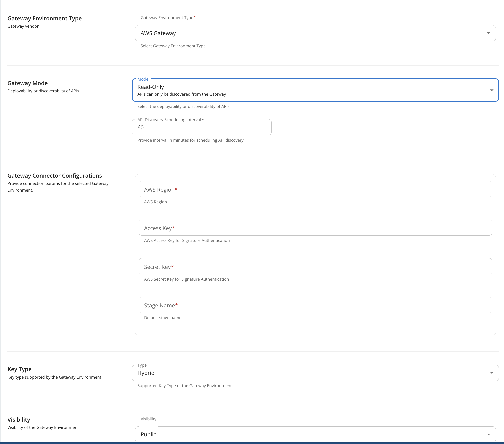This screenshot has width=504, height=444.
Task: Click the Access Key input field
Action: (x=315, y=228)
